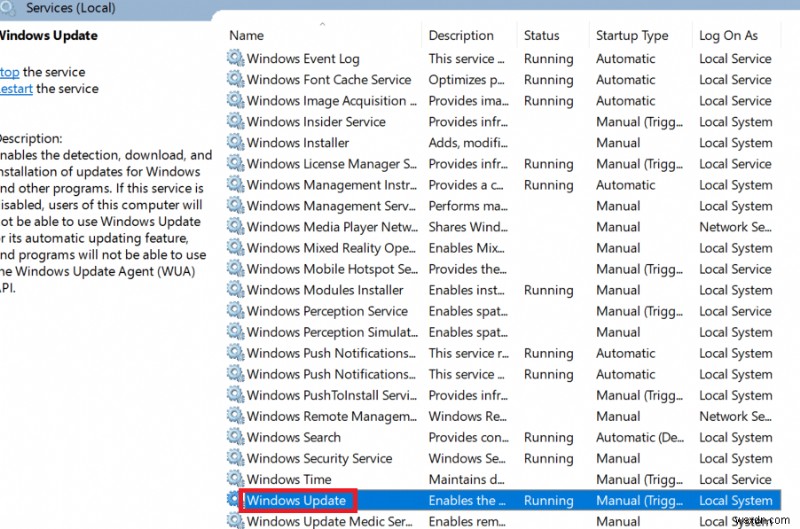Image resolution: width=800 pixels, height=529 pixels.
Task: Sort by the Status column header
Action: coord(541,35)
